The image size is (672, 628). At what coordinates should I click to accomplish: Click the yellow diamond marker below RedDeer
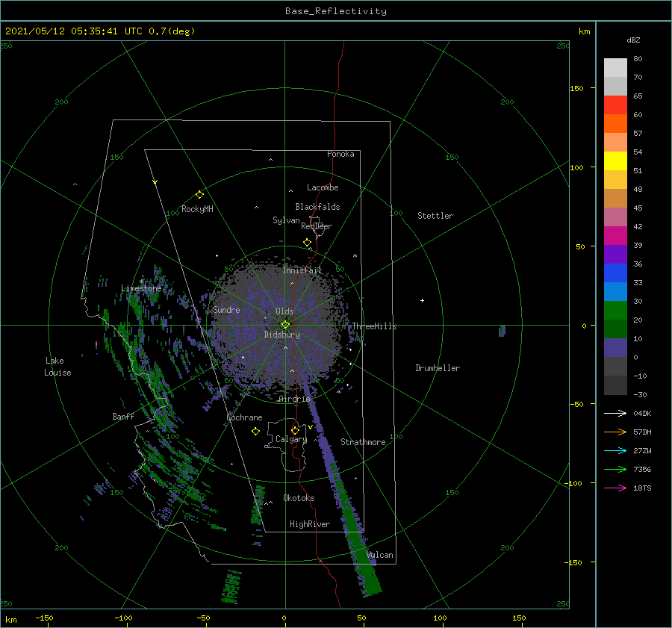coord(307,243)
